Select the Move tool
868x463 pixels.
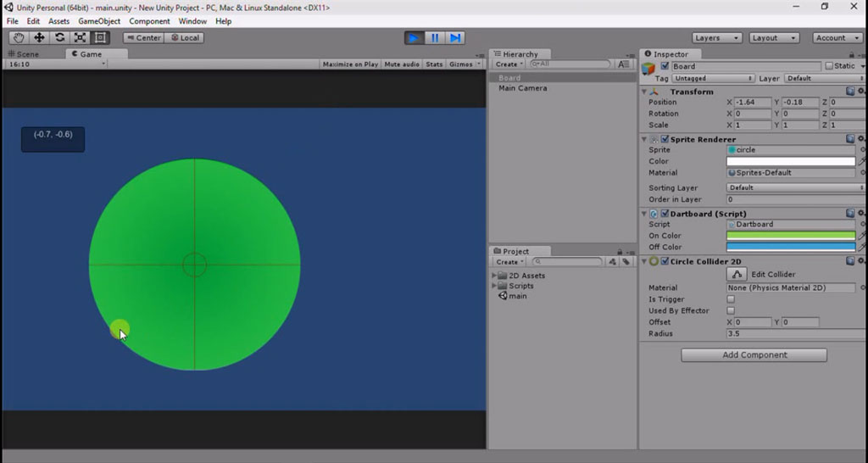[x=39, y=37]
